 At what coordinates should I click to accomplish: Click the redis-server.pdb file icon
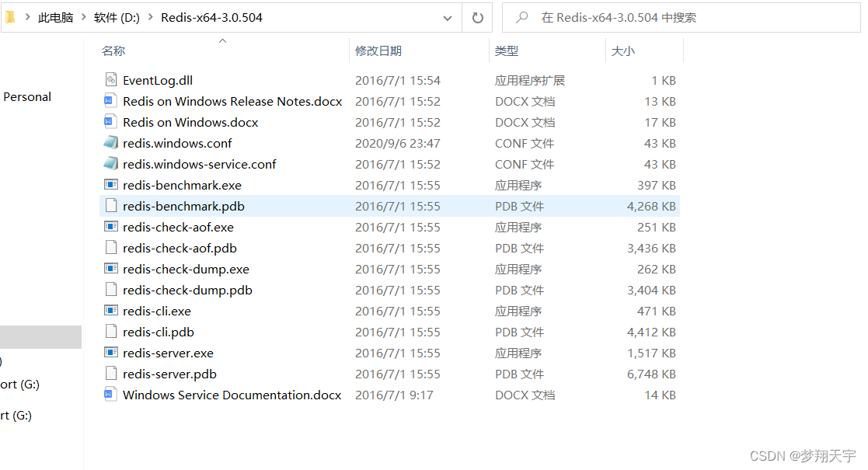pyautogui.click(x=111, y=374)
